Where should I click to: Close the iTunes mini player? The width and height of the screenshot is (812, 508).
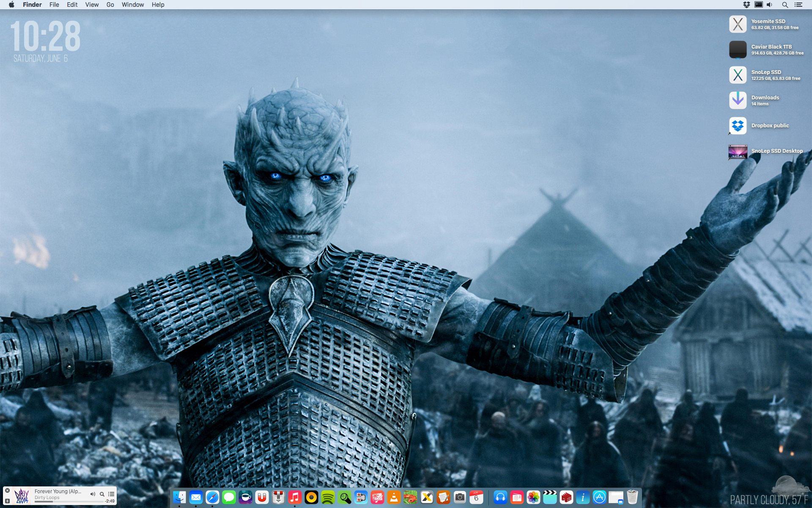7,491
